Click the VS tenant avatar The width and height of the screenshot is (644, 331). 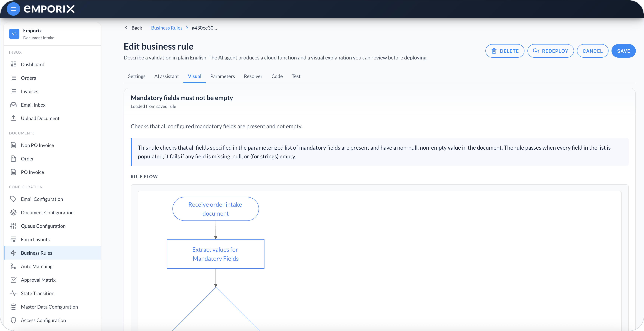(14, 34)
